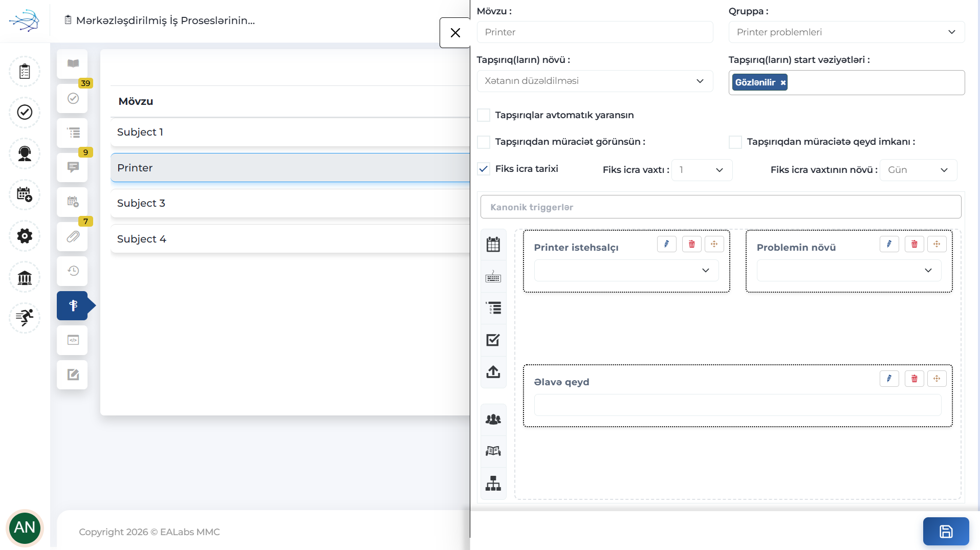Click the Mövzu column header

[136, 101]
